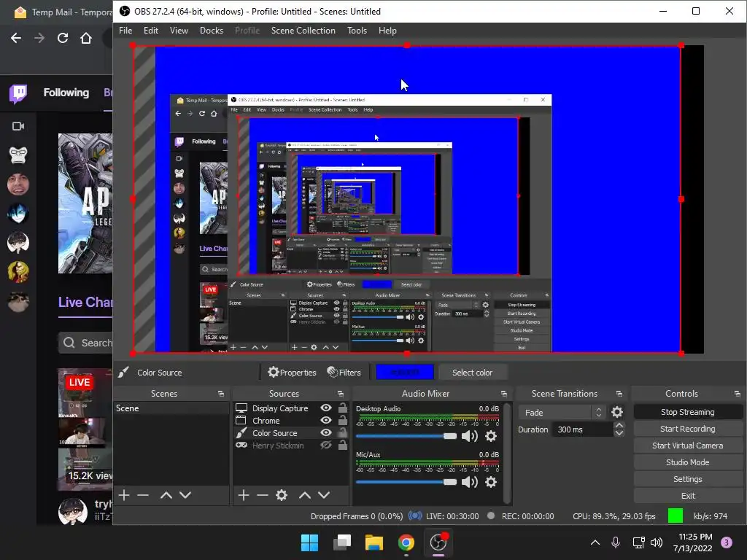The width and height of the screenshot is (747, 560).
Task: Click transition Duration 300 ms field
Action: pyautogui.click(x=582, y=429)
